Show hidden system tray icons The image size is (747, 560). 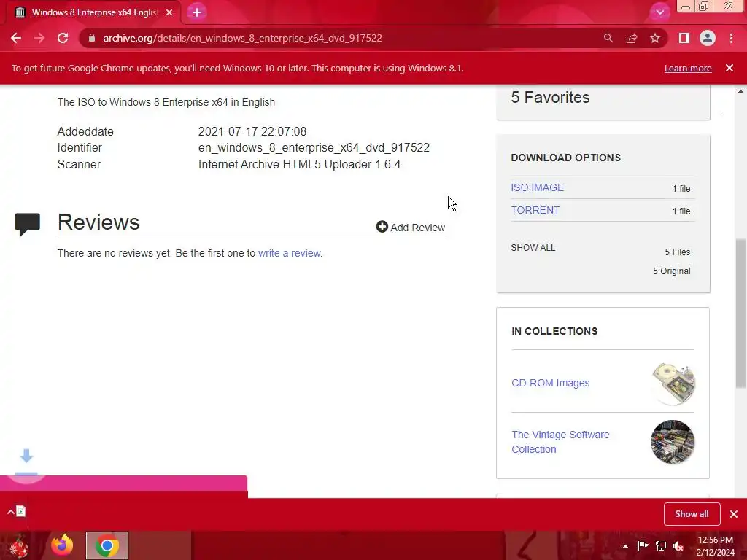tap(625, 546)
